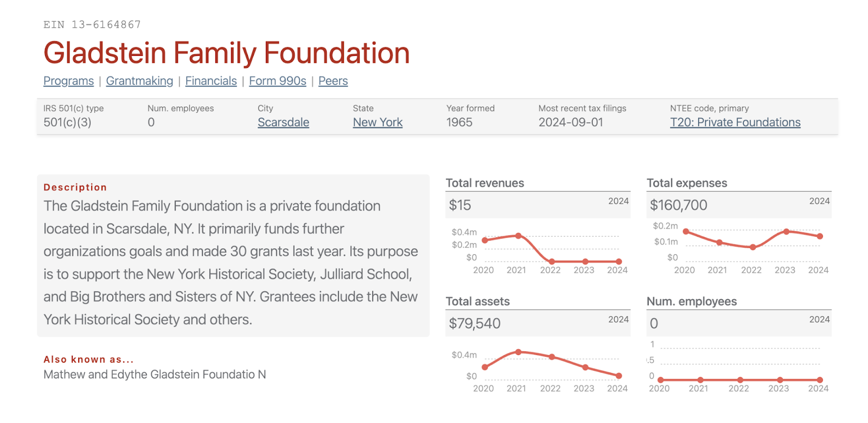Click the EIN 13-6164867 text
The height and width of the screenshot is (423, 868).
(92, 24)
